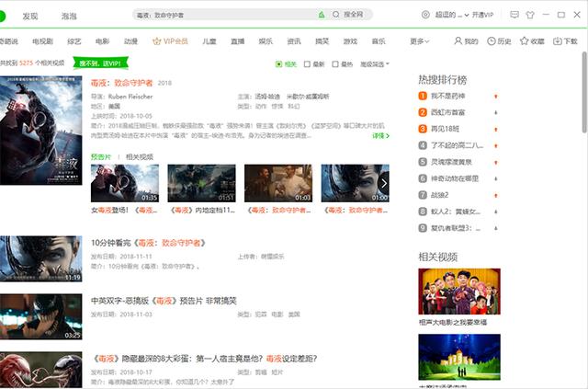Click the round user avatar icon
The image size is (588, 389).
pos(425,15)
